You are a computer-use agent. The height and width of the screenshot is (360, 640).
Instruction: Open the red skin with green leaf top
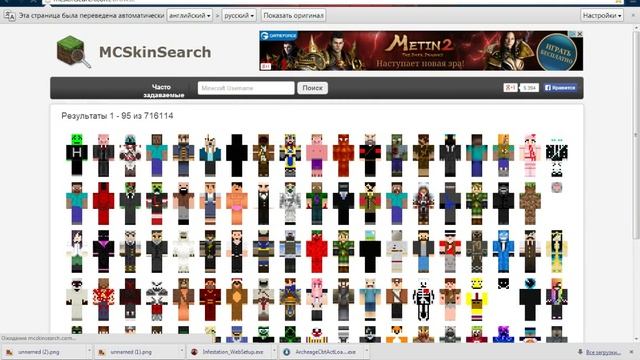click(x=317, y=251)
